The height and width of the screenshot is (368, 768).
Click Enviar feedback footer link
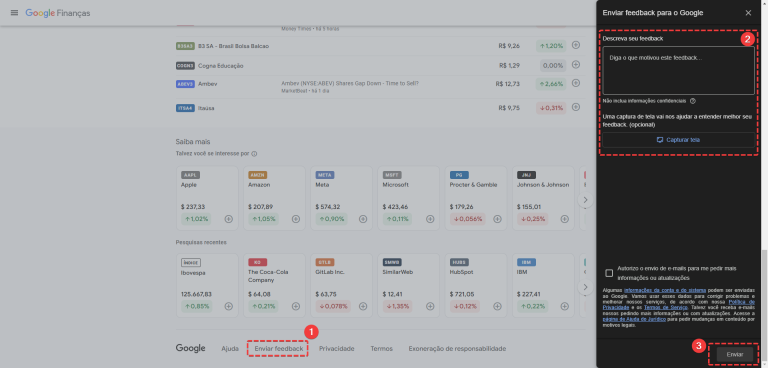tap(278, 348)
